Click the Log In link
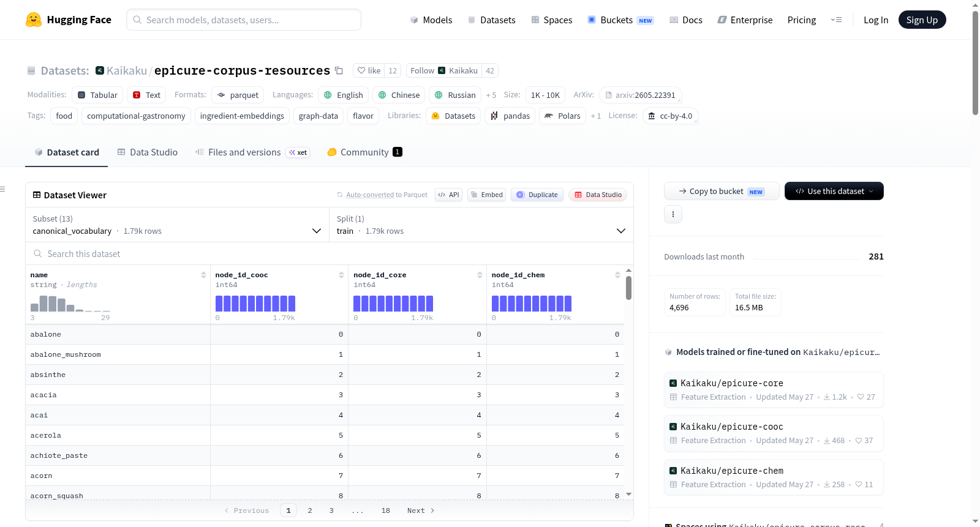 point(876,20)
